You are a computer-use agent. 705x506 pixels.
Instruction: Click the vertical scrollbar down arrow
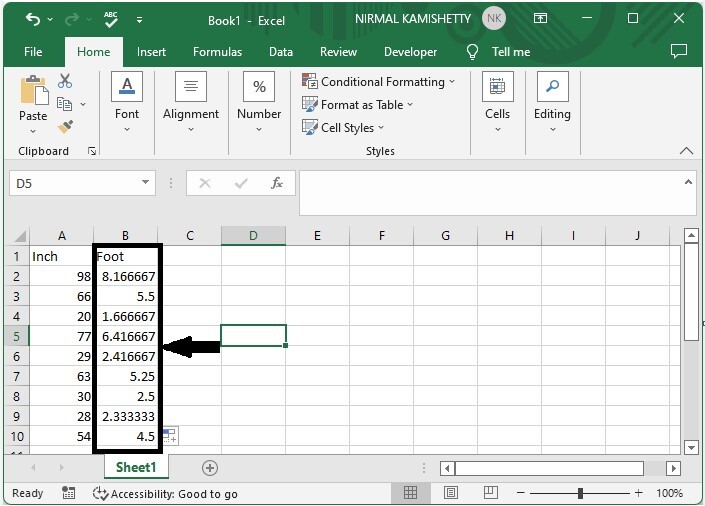tap(691, 447)
